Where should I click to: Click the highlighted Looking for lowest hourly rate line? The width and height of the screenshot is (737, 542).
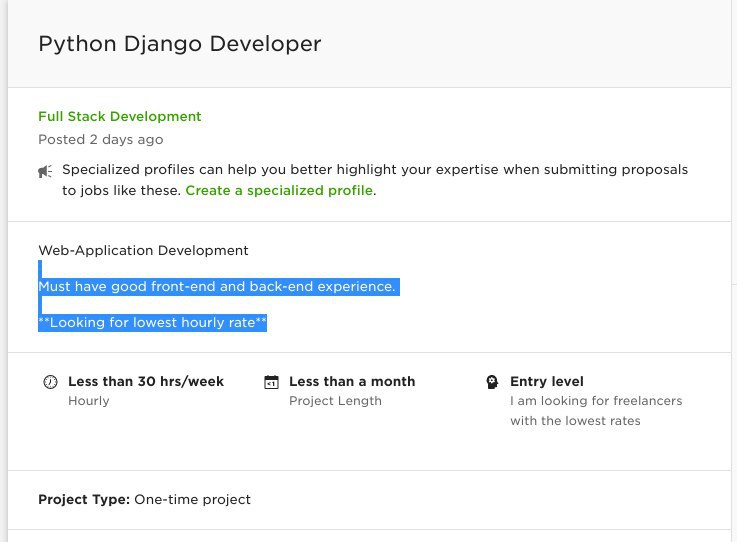pos(152,322)
